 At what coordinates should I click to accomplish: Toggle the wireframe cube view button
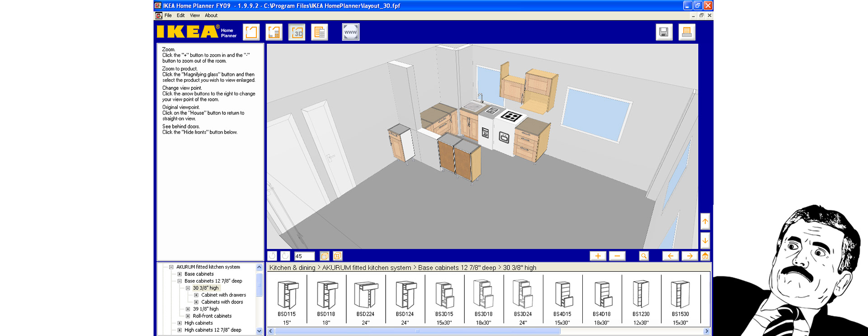(x=338, y=256)
